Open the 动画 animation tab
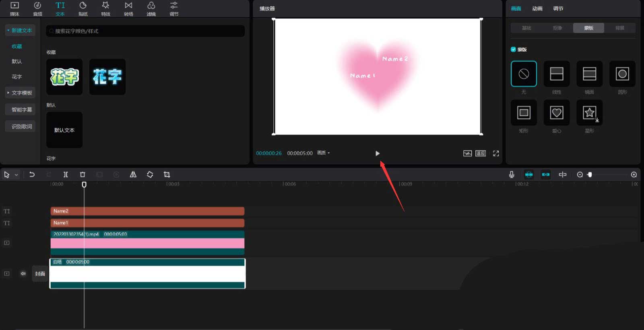 [x=537, y=8]
